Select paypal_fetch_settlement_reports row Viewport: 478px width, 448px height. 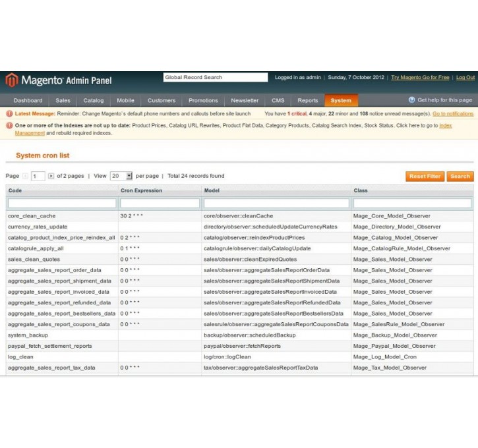pos(239,346)
